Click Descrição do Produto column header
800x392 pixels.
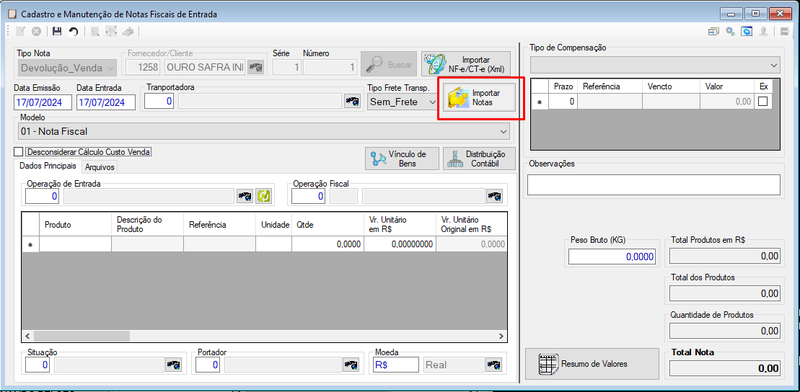(147, 225)
